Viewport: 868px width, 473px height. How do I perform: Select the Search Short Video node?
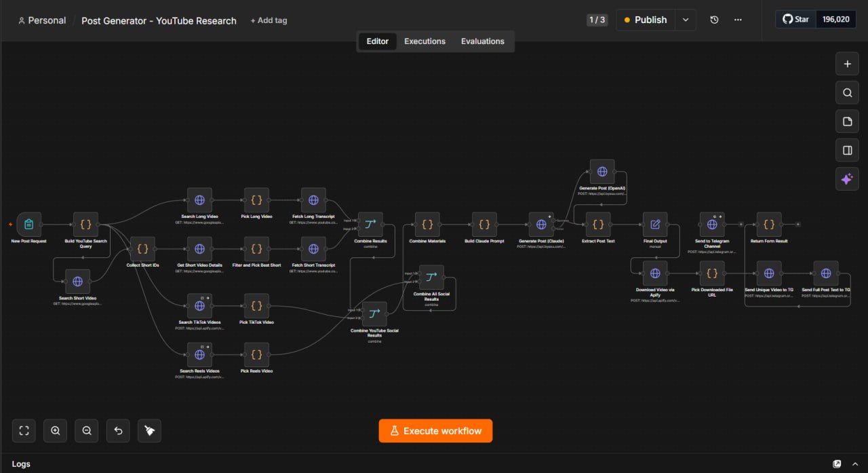point(77,282)
